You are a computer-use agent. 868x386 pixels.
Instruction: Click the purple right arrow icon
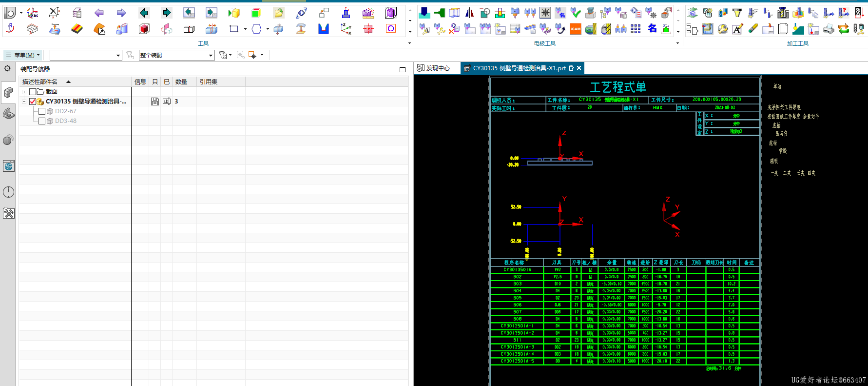(121, 13)
